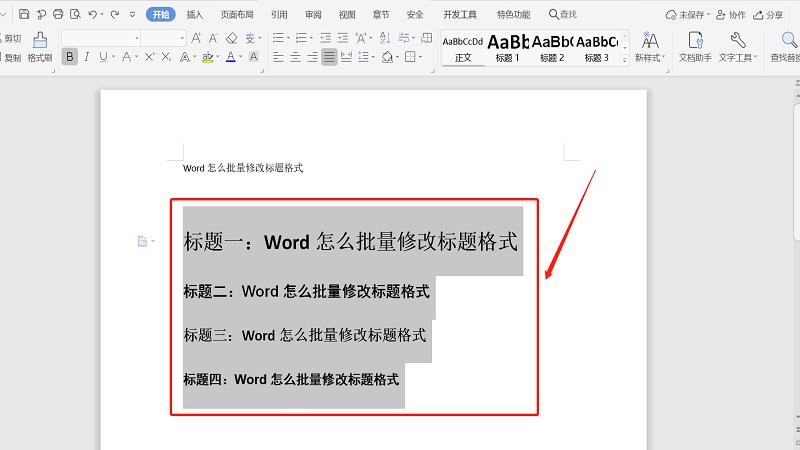
Task: Toggle Bold formatting
Action: point(69,57)
